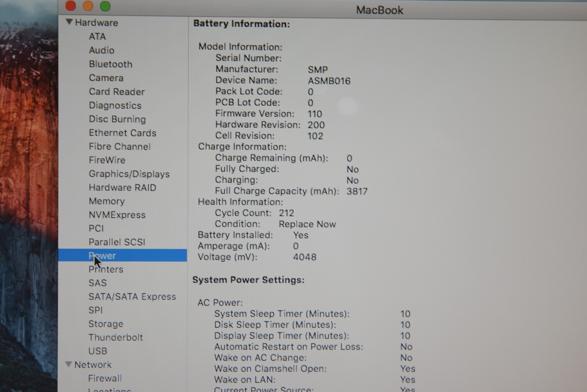Viewport: 587px width, 392px height.
Task: Click the firmware version value 110
Action: point(315,114)
